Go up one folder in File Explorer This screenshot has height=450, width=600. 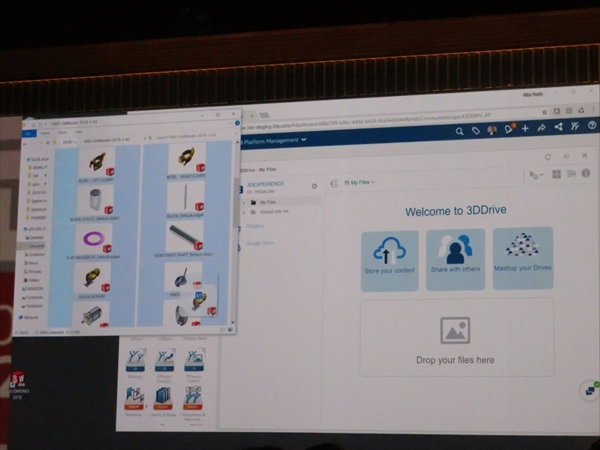[48, 143]
